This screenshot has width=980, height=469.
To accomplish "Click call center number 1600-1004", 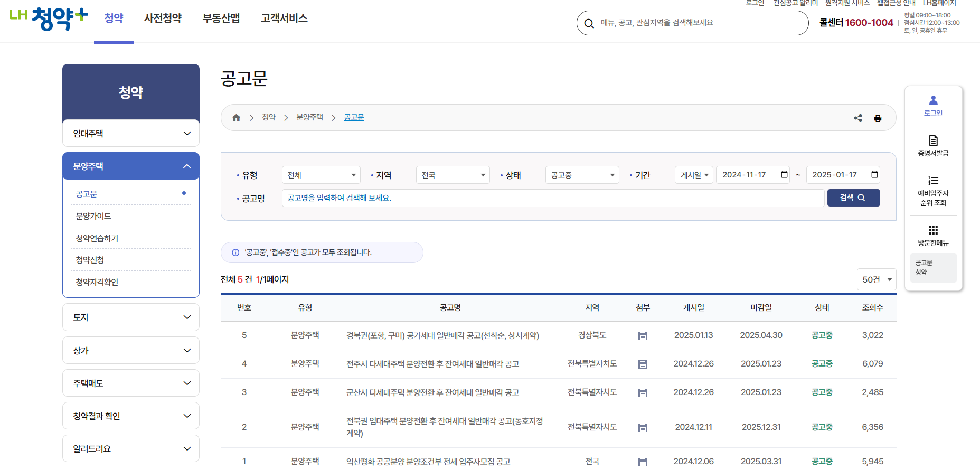I will point(869,23).
